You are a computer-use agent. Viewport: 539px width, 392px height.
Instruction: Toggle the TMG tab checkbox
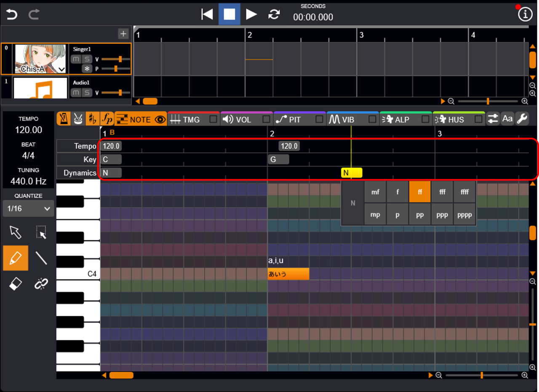pyautogui.click(x=213, y=120)
